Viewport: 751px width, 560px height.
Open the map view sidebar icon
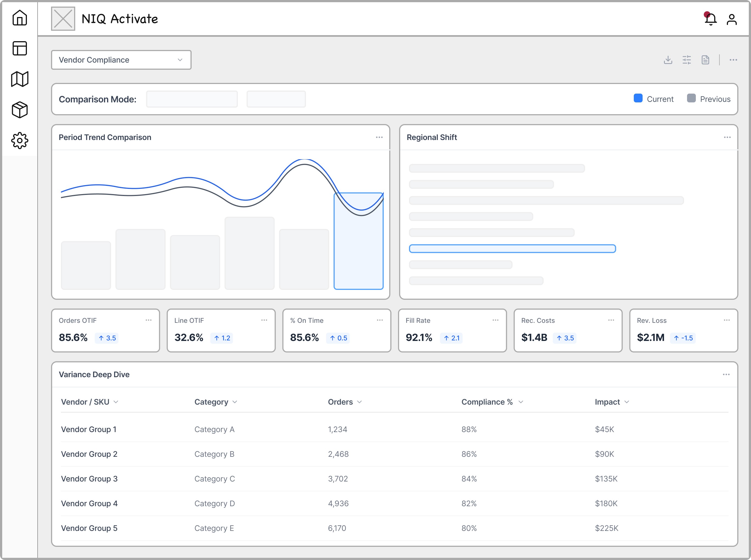[20, 79]
